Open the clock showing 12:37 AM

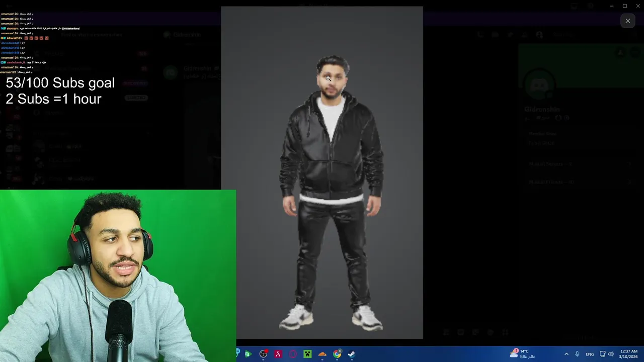tap(628, 354)
